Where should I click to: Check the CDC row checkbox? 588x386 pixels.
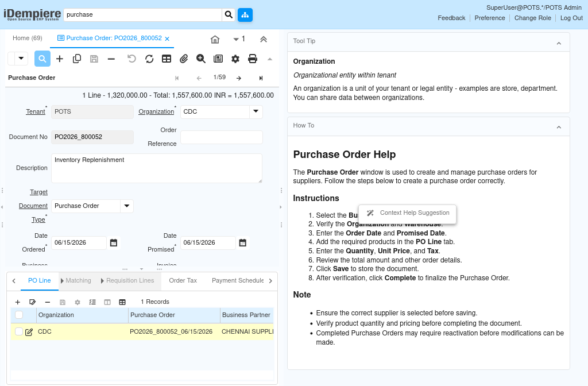19,331
